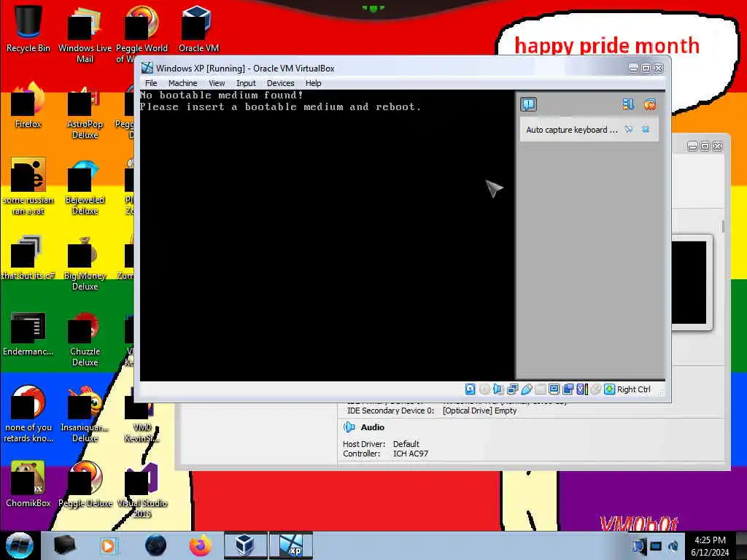The image size is (747, 560).
Task: Open the View menu
Action: pos(217,83)
